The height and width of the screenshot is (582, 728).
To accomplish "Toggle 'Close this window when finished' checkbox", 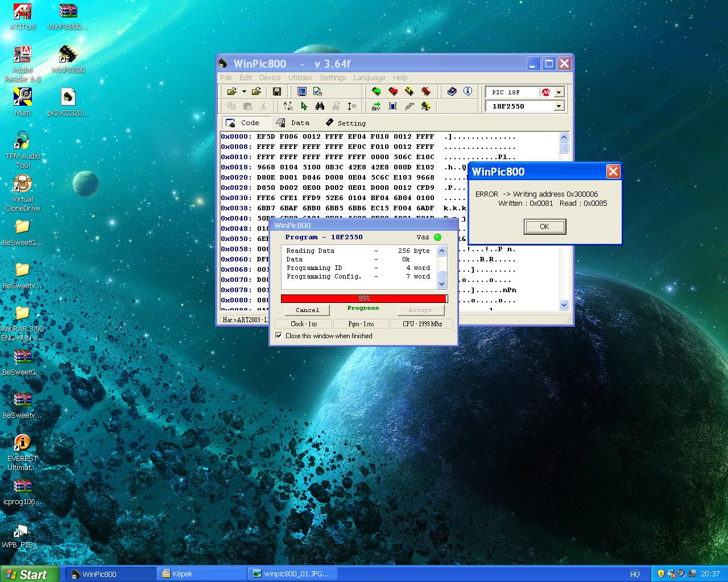I will coord(279,336).
